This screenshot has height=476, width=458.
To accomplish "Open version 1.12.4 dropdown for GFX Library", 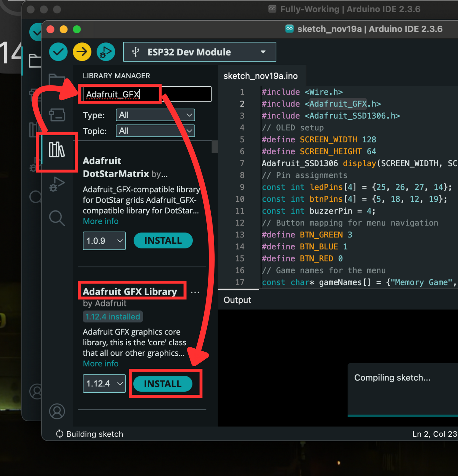I will click(x=104, y=383).
